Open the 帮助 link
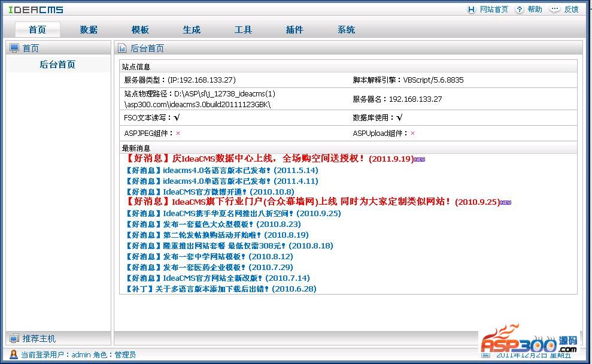This screenshot has width=592, height=364. click(x=535, y=10)
